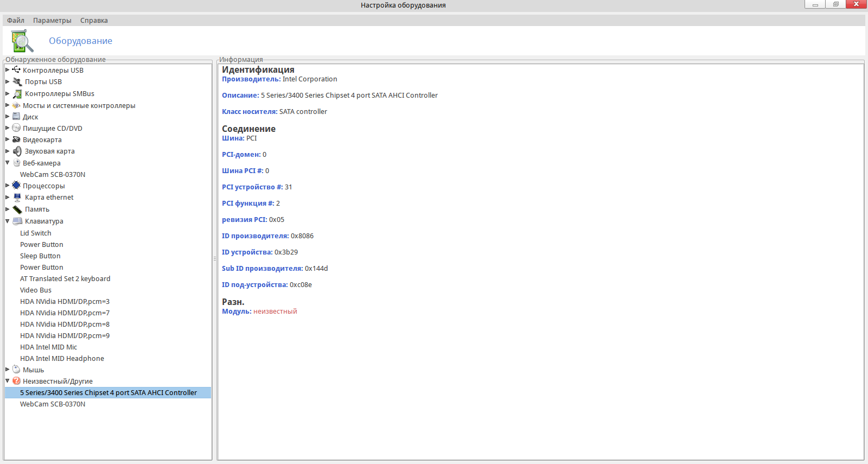Click the Веб-камера category icon
This screenshot has width=868, height=464.
click(16, 163)
